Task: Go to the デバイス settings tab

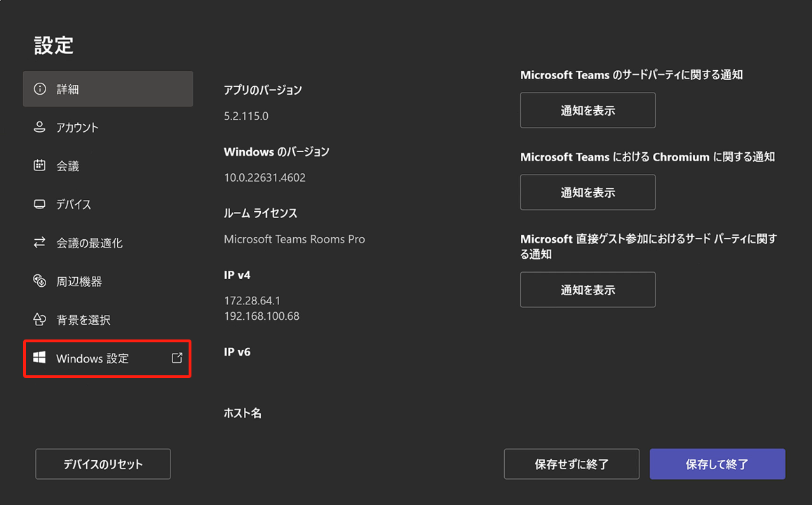Action: tap(108, 204)
